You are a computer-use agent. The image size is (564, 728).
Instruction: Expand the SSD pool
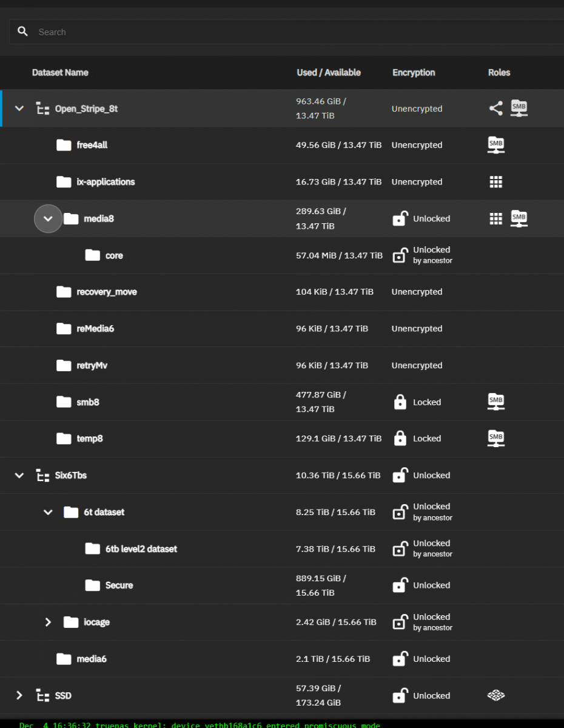point(19,695)
